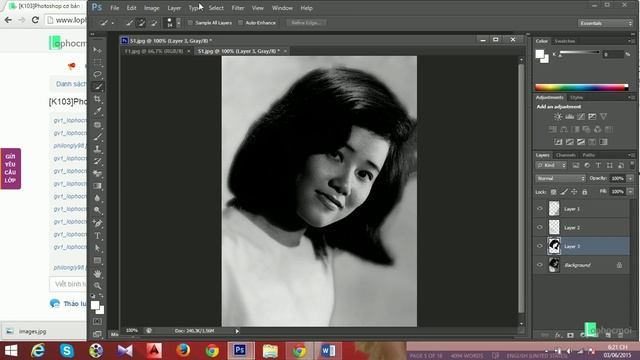Viewport: 640px width, 360px height.
Task: Add a Curves adjustment
Action: (580, 117)
